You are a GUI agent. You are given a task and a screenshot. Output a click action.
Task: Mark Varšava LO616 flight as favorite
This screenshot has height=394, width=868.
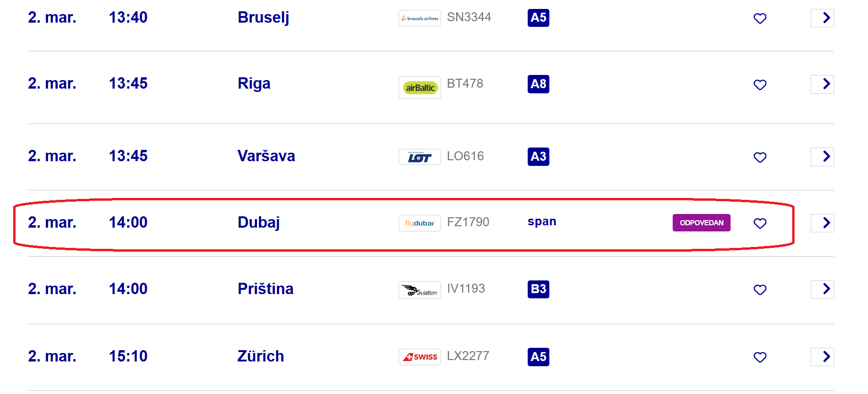pos(760,157)
